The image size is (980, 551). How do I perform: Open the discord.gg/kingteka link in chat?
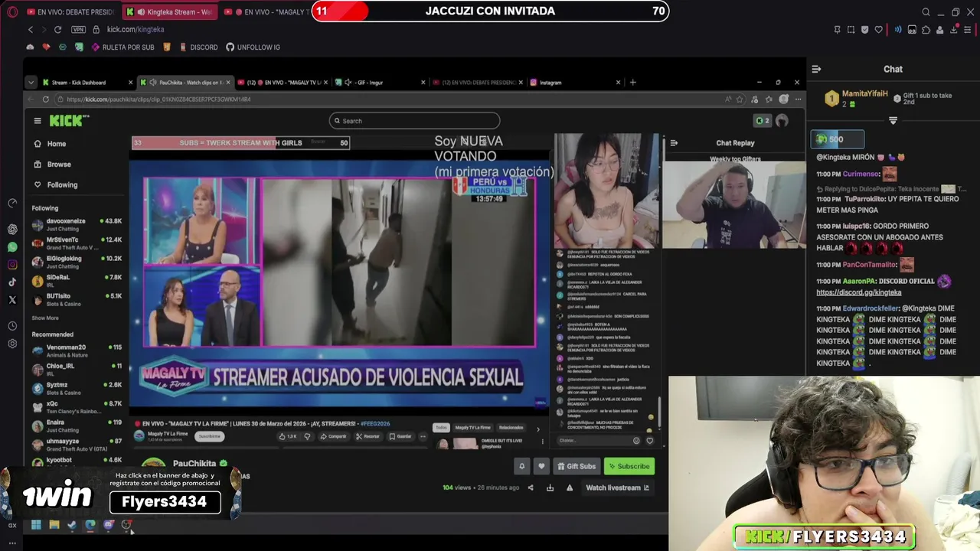point(858,292)
